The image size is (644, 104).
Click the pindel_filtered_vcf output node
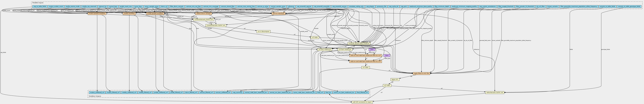[x=177, y=93]
